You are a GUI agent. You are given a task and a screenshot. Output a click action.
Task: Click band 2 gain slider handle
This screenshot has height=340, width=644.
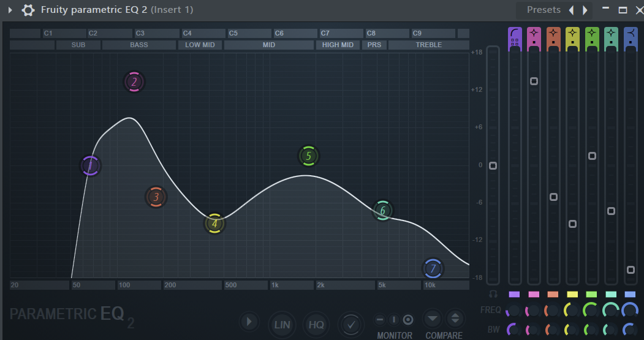pos(534,81)
